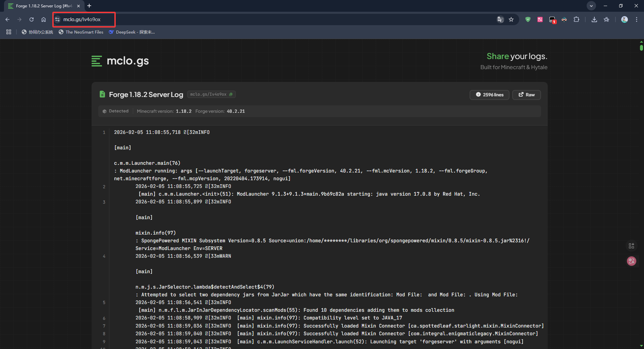Open the green shield adblock extension
644x349 pixels.
[x=528, y=19]
